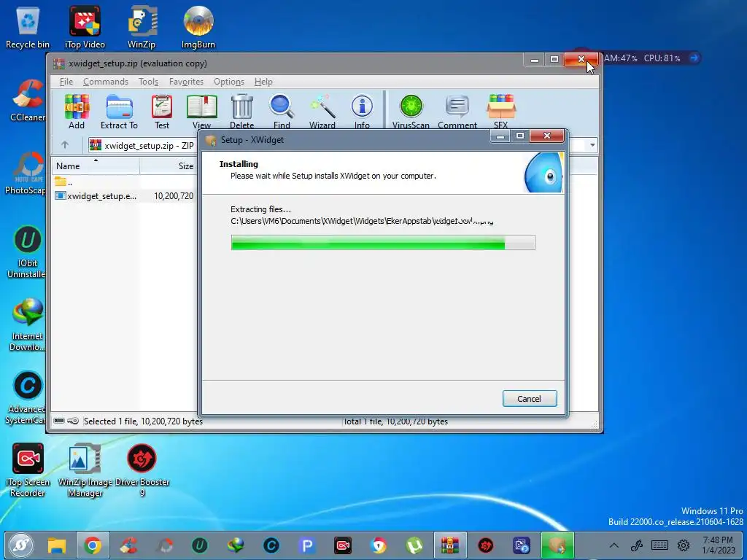The height and width of the screenshot is (560, 747).
Task: Open Internet Download Manager desktop icon
Action: coord(27,325)
